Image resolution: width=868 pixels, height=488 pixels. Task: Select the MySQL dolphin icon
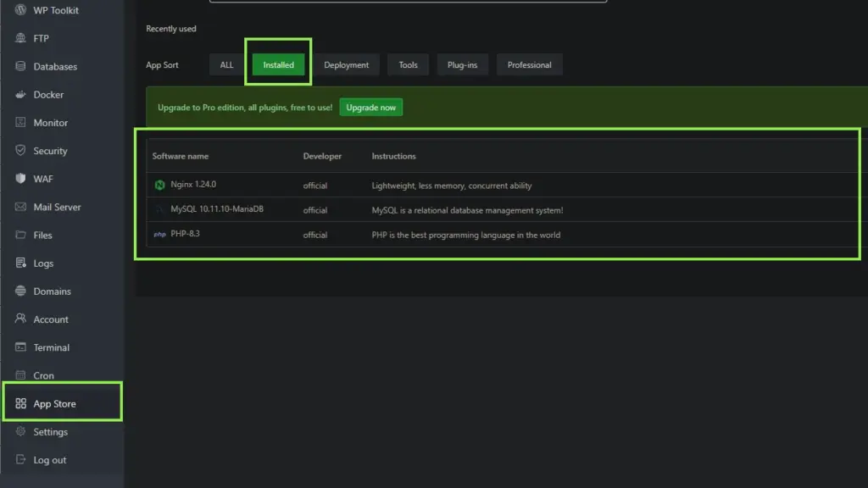(x=159, y=210)
